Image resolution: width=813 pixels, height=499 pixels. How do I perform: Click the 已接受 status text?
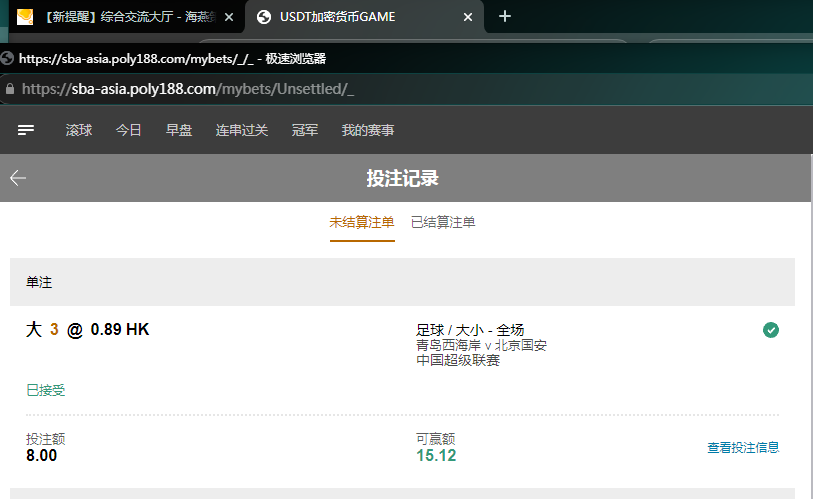click(x=46, y=390)
